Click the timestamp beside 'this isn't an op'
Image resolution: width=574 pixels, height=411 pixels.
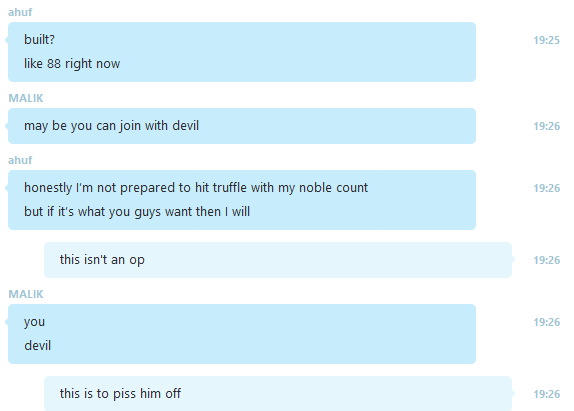546,260
